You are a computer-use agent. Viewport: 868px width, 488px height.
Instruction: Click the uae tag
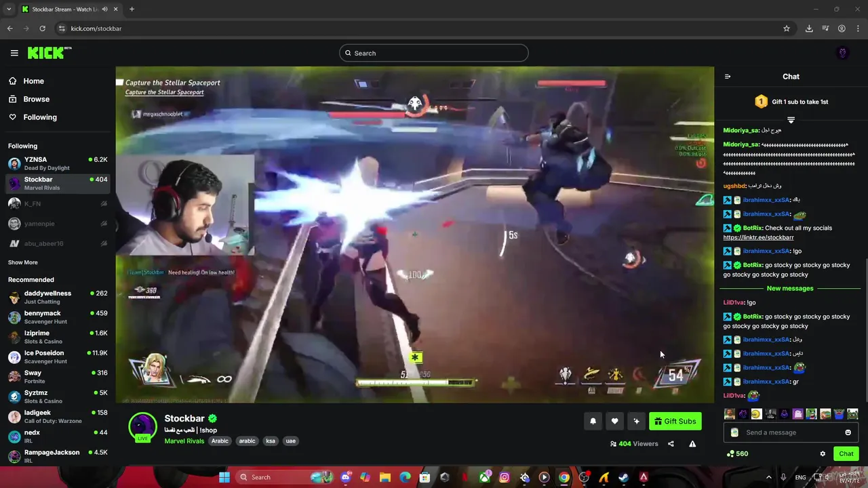[x=291, y=441]
